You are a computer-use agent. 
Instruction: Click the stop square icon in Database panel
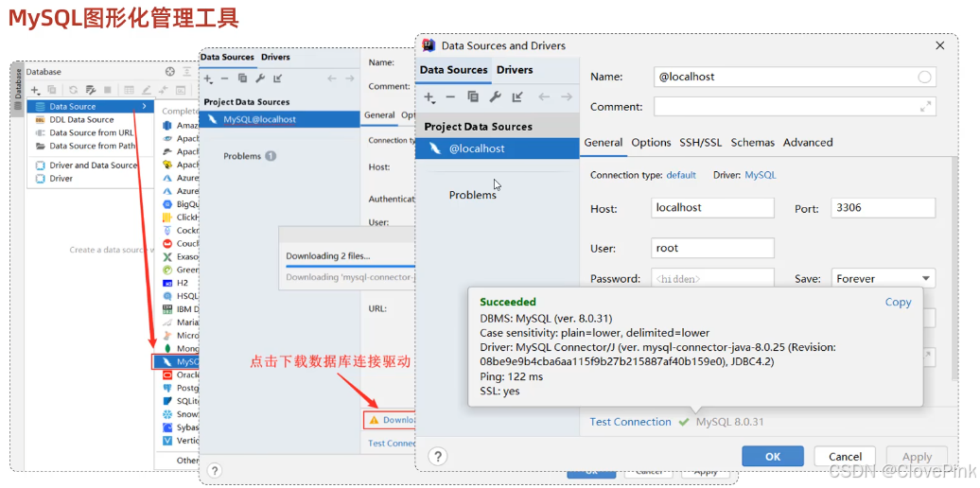107,90
